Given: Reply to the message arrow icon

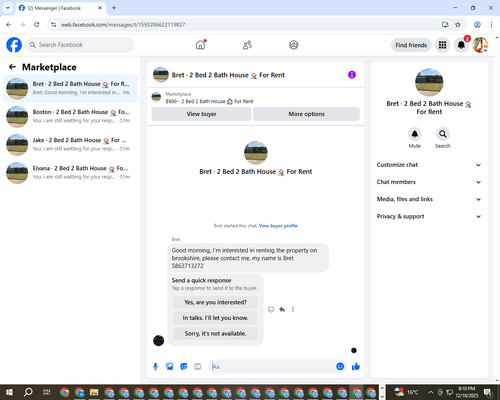Looking at the screenshot, I should [282, 309].
